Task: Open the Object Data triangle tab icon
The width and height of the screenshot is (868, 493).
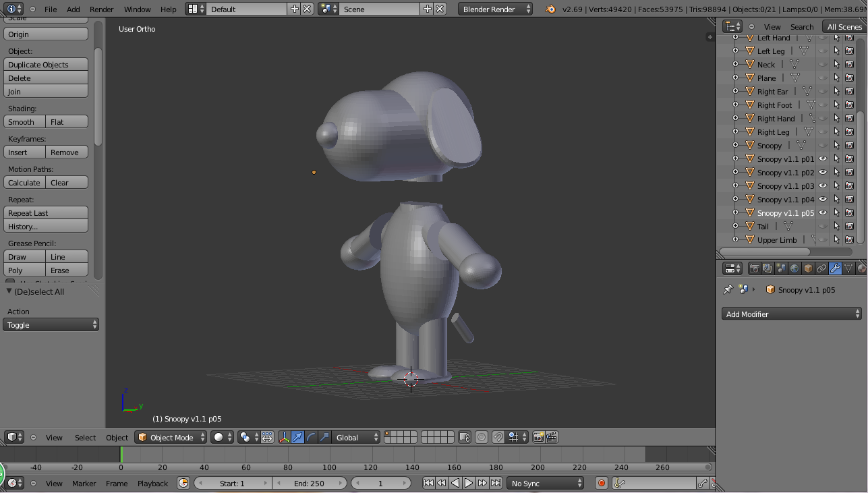Action: (848, 268)
